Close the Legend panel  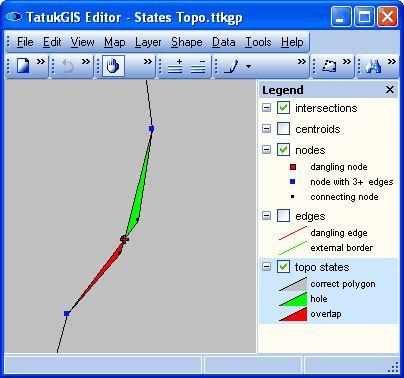pos(390,89)
